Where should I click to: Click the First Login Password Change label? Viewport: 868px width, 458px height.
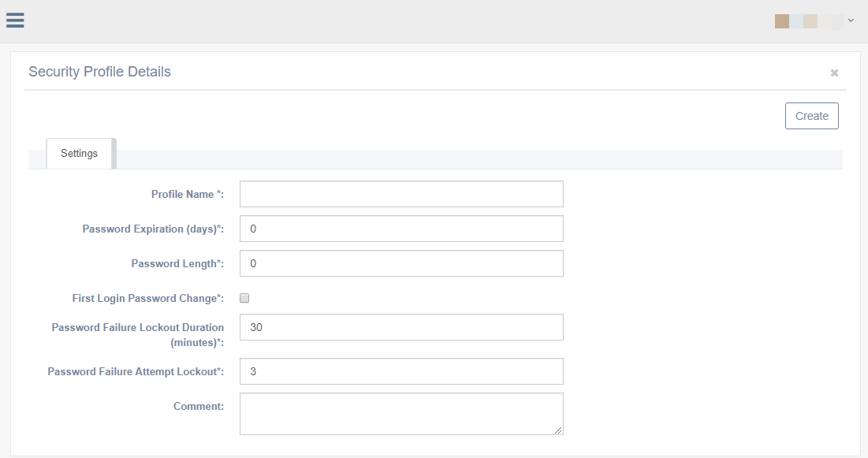tap(147, 298)
